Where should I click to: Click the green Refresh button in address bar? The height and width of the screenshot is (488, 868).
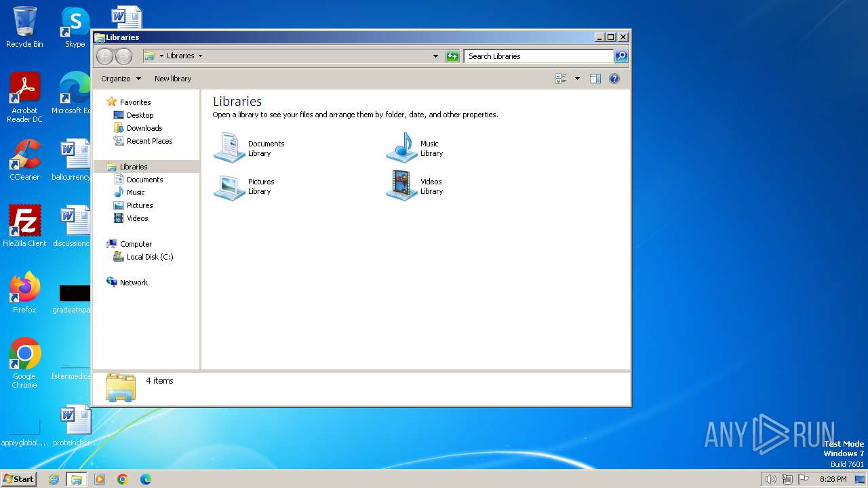click(452, 56)
